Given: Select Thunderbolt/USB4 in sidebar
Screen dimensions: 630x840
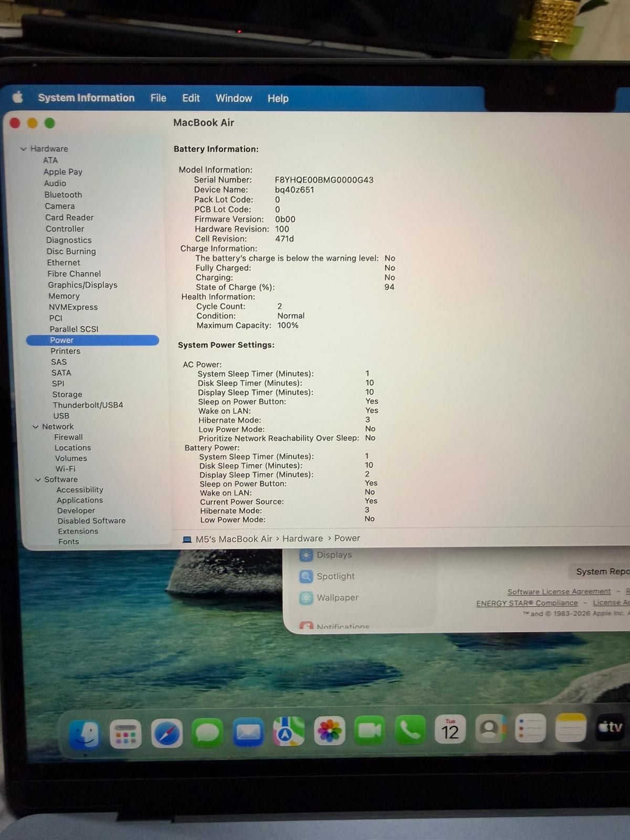Looking at the screenshot, I should [88, 405].
